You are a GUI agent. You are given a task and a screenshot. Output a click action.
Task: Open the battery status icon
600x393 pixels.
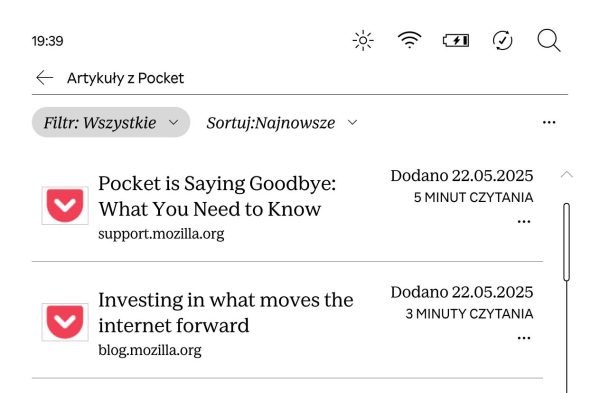click(x=456, y=40)
